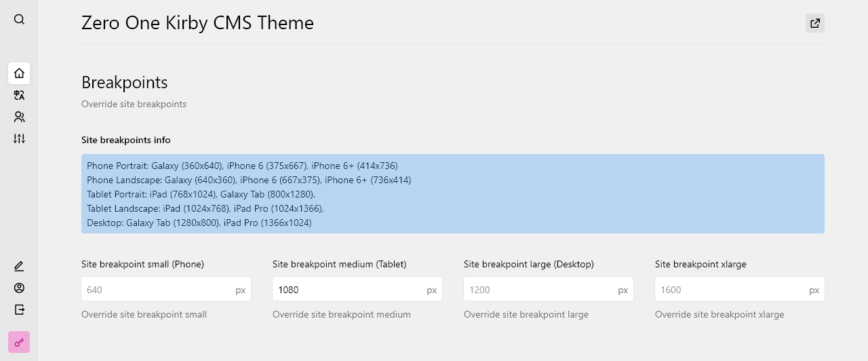The height and width of the screenshot is (361, 868).
Task: Click the blue breakpoints info box
Action: tap(452, 194)
